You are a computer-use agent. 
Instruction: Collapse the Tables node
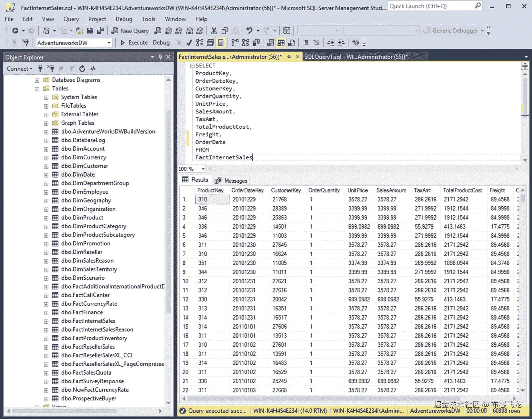37,89
